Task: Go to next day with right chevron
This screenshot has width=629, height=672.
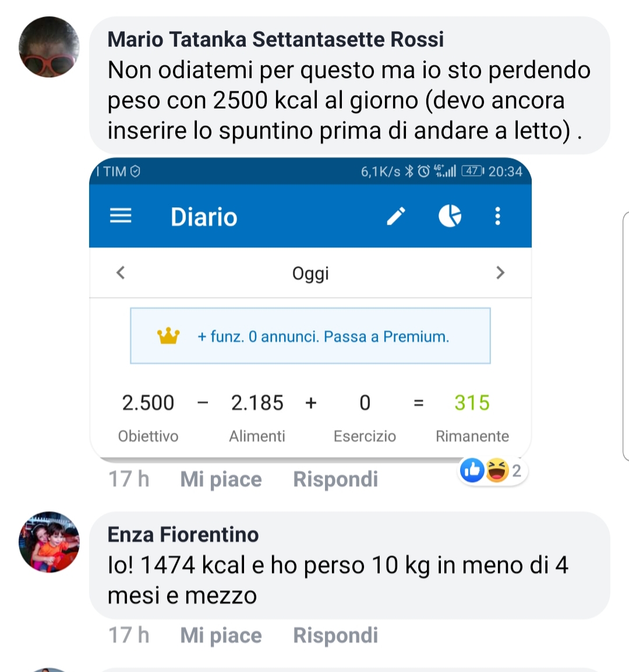Action: tap(500, 273)
